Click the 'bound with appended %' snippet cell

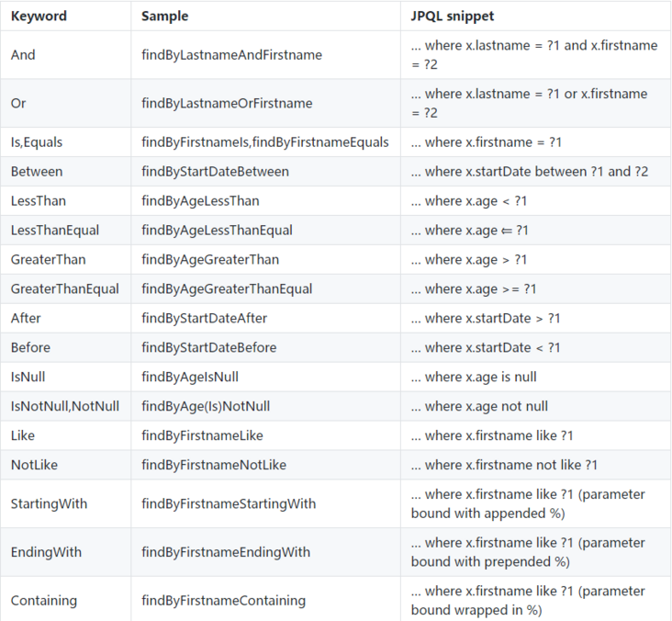pyautogui.click(x=536, y=504)
